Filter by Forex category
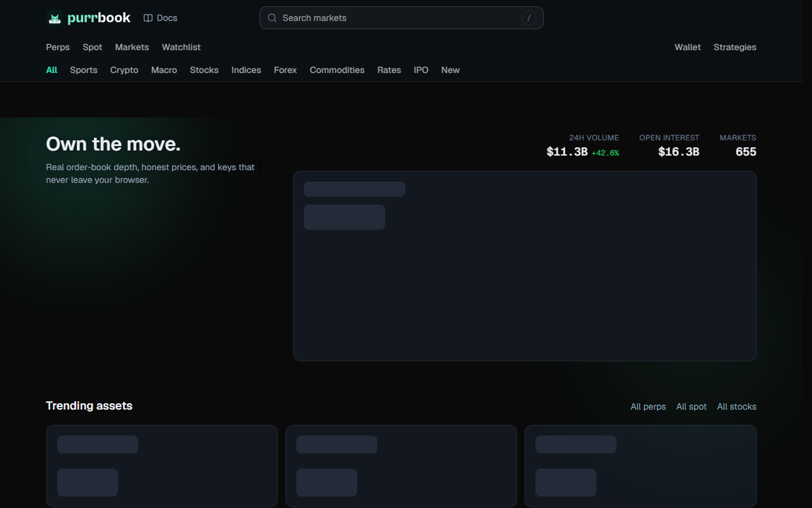The height and width of the screenshot is (508, 812). point(285,70)
